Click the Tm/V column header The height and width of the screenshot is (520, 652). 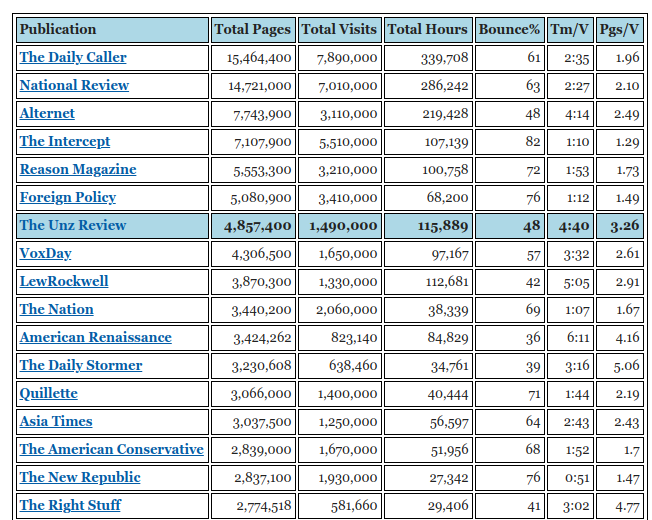pos(570,30)
